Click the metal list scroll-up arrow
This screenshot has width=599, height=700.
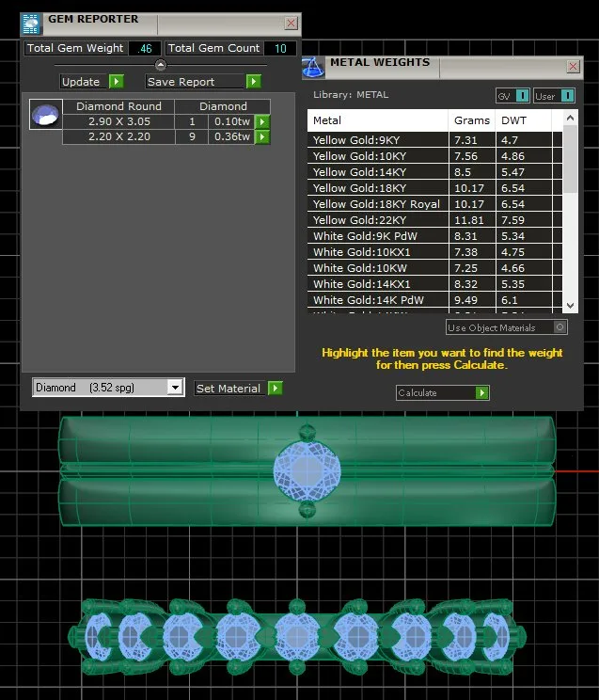pyautogui.click(x=570, y=118)
